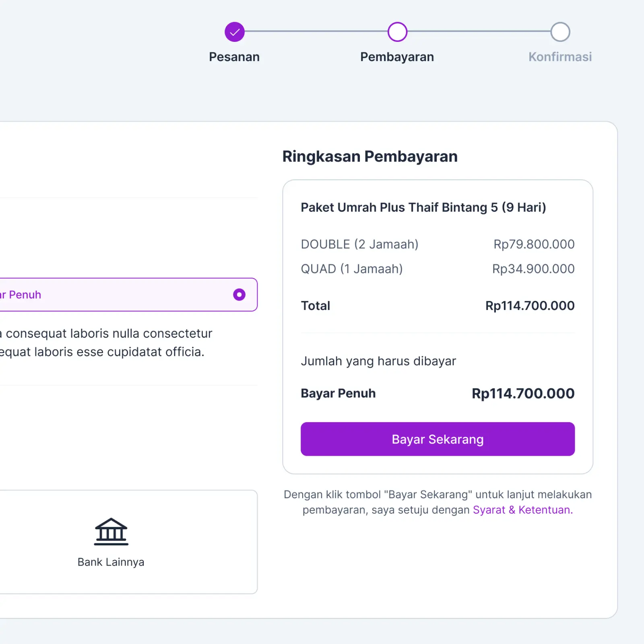This screenshot has height=644, width=644.
Task: Click the filled circle above Pembayaran
Action: point(397,31)
